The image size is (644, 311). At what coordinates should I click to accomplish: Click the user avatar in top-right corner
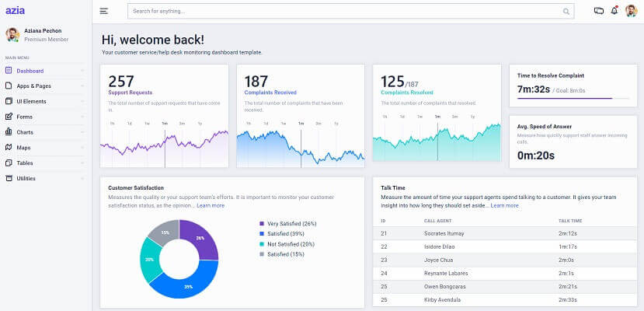coord(630,11)
